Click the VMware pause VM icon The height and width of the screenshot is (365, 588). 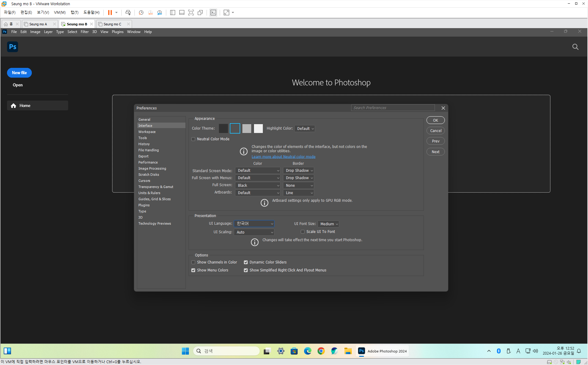[110, 13]
